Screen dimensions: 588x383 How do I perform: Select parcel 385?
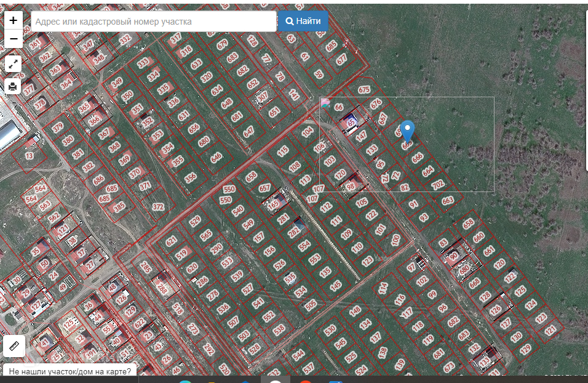(119, 207)
